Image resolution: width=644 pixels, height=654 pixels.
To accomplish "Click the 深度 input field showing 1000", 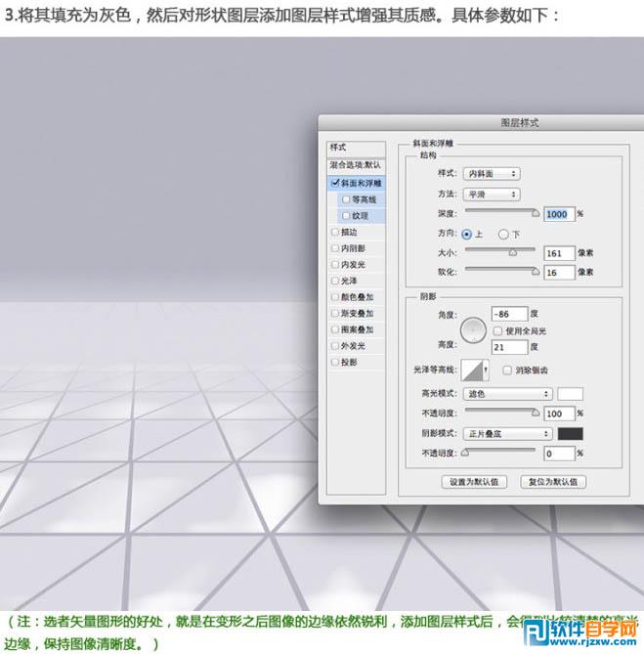I will coord(559,214).
